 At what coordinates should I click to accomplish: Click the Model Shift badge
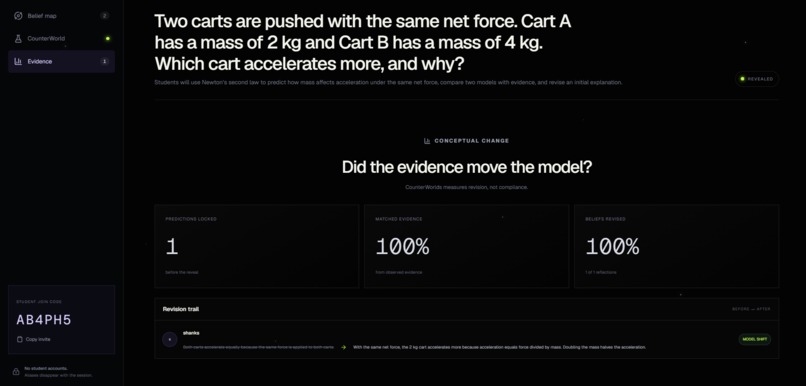tap(755, 339)
